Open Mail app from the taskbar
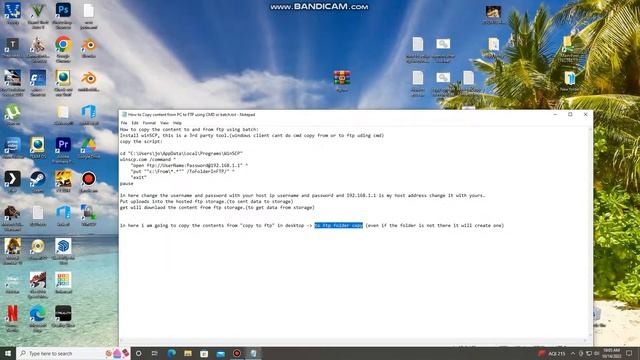Screen dimensions: 640x360 point(220,353)
